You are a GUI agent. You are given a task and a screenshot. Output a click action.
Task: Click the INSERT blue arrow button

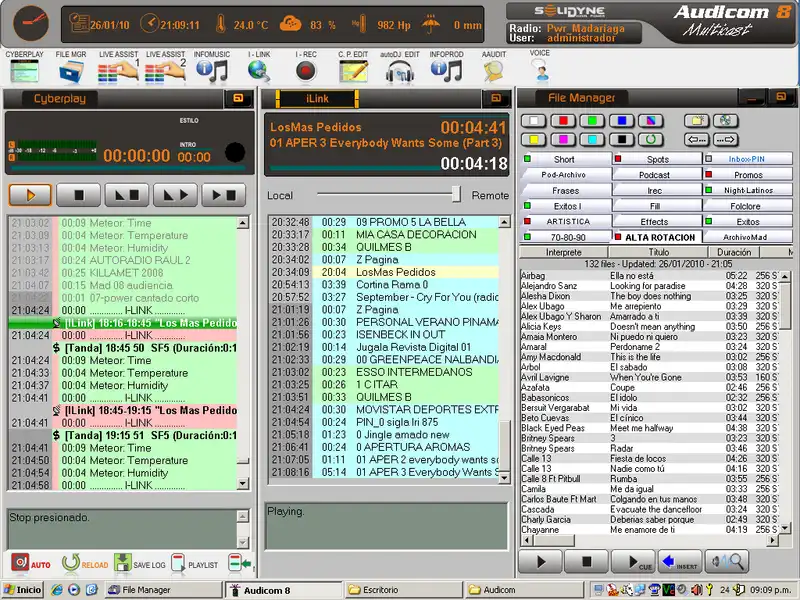point(680,562)
